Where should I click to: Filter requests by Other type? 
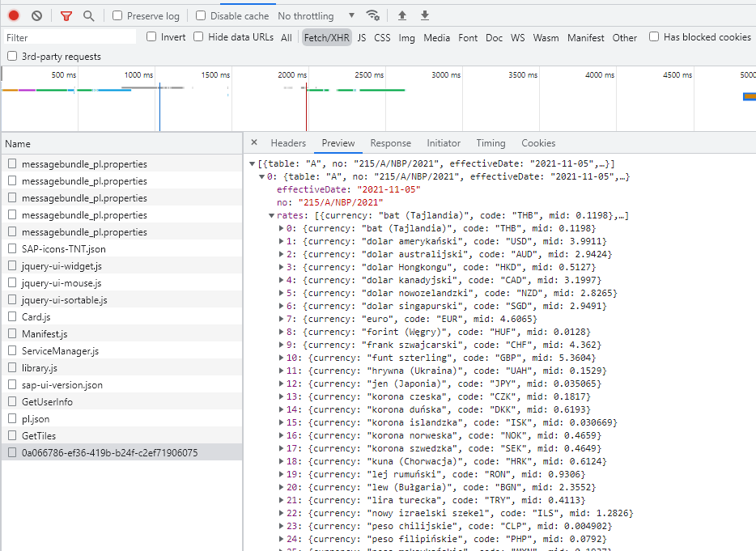[625, 37]
